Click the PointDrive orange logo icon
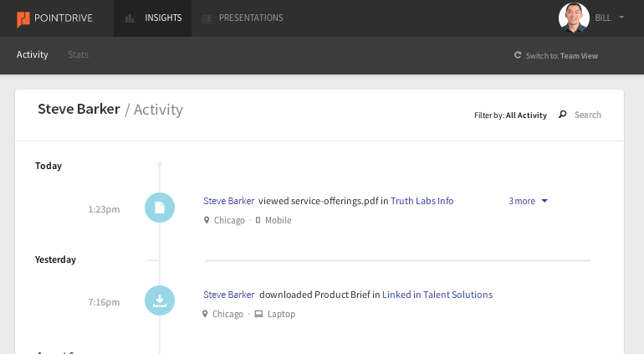This screenshot has height=354, width=644. tap(23, 18)
